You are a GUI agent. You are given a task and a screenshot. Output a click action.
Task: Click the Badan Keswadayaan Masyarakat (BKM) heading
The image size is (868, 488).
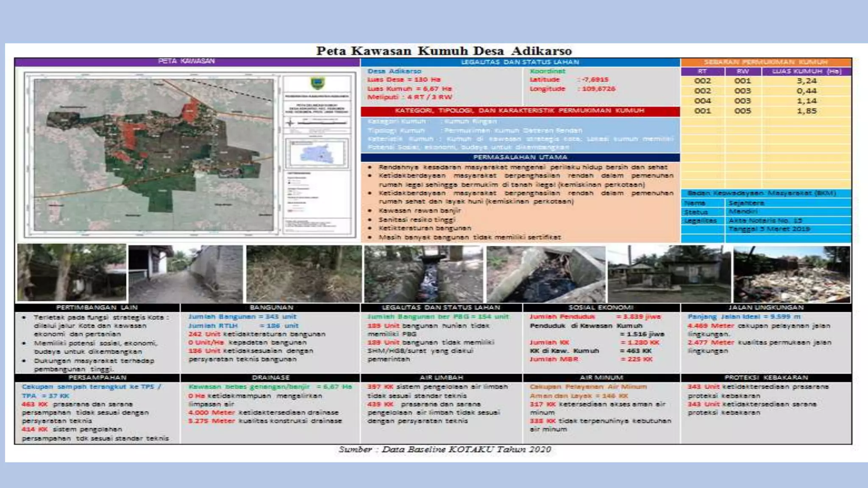click(x=761, y=193)
